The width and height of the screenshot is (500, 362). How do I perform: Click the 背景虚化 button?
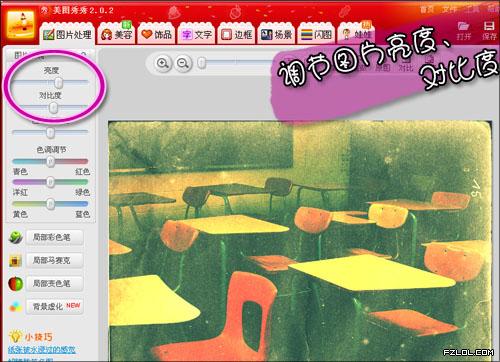[55, 306]
